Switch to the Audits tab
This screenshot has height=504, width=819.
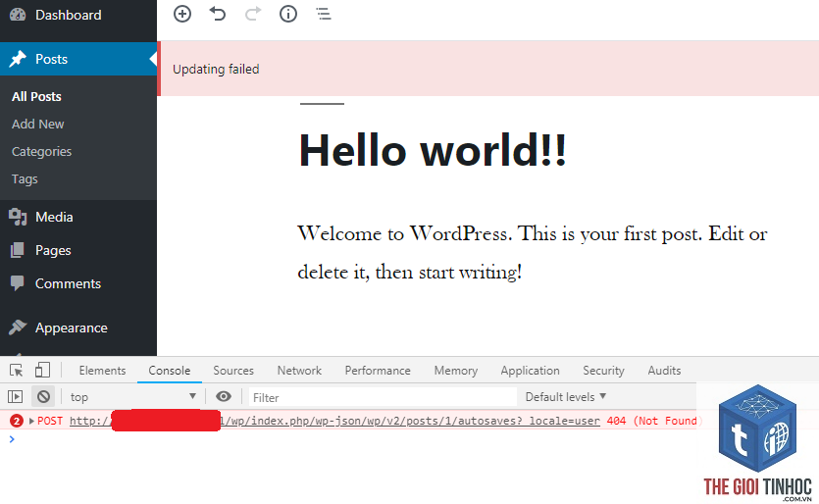[x=664, y=371]
